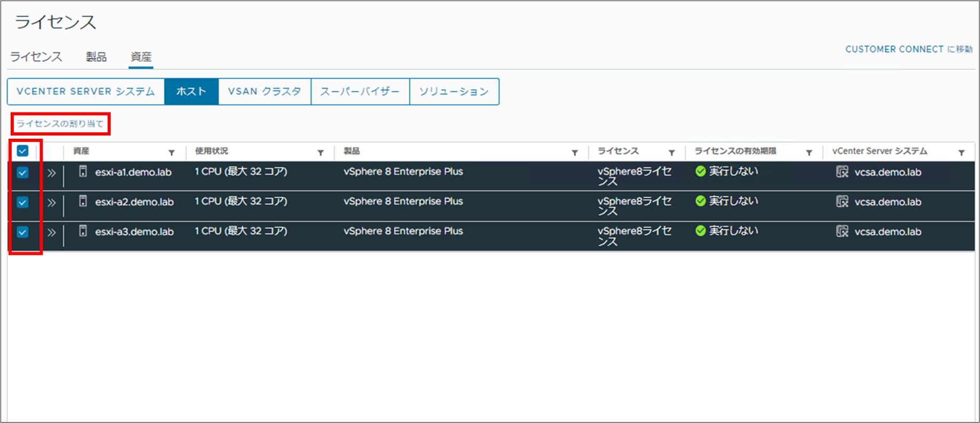The width and height of the screenshot is (980, 423).
Task: Select the 資産 tab
Action: pos(141,57)
